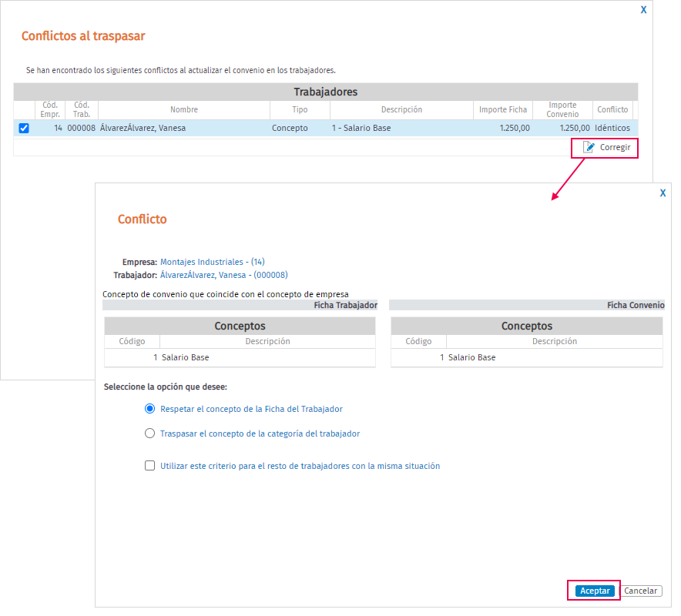
Task: Click the Cód. Empr. column header
Action: point(50,110)
